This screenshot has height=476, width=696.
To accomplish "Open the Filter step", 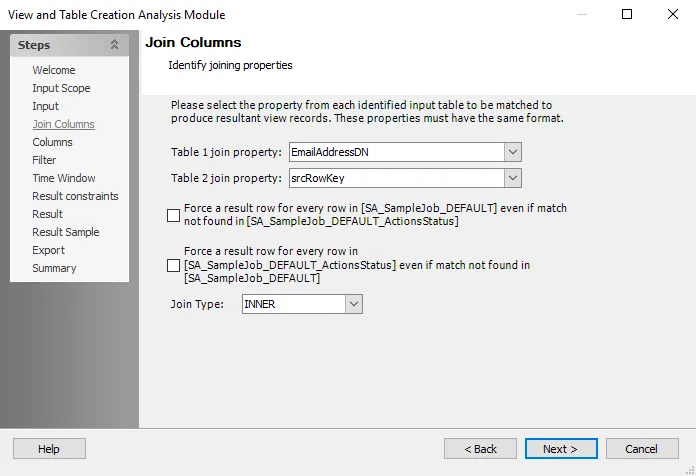I will tap(44, 160).
